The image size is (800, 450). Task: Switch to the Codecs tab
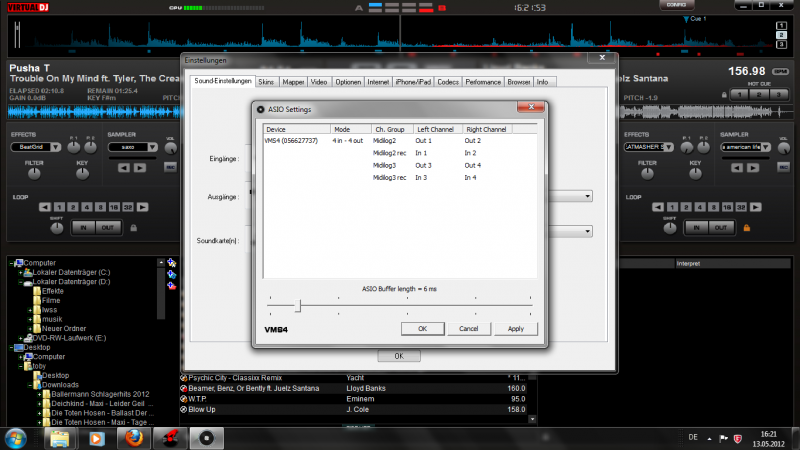tap(448, 82)
